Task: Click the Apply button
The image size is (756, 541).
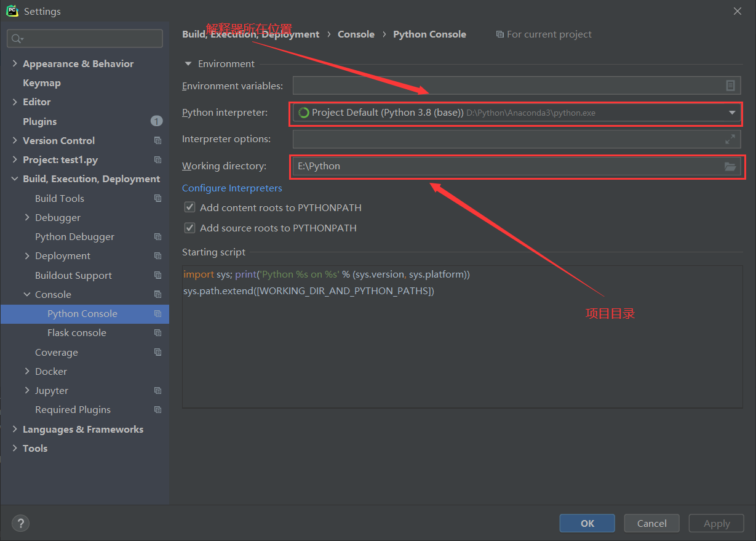Action: (x=716, y=523)
